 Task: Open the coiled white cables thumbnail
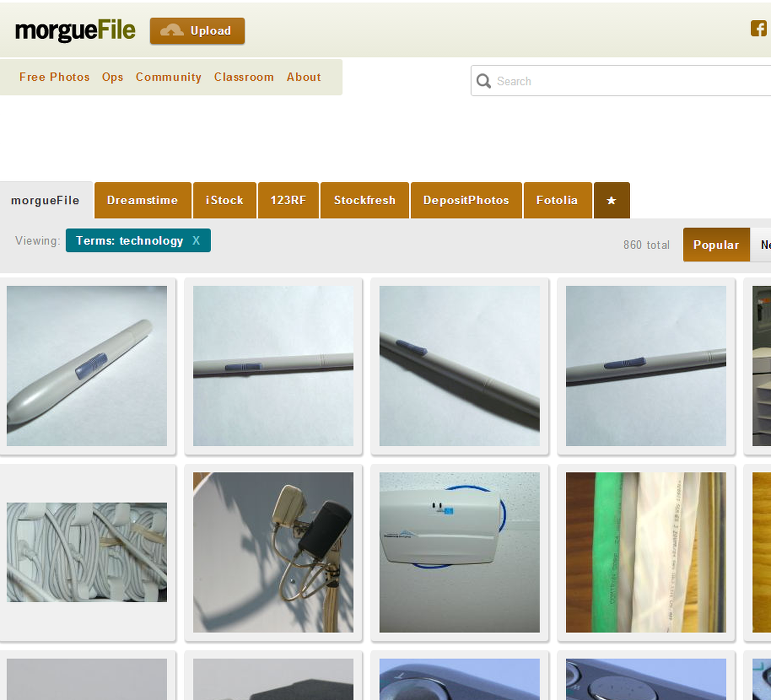tap(87, 552)
